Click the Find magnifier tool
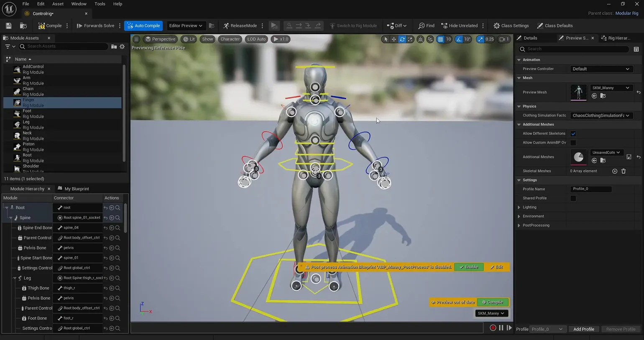This screenshot has height=340, width=644. (x=426, y=26)
